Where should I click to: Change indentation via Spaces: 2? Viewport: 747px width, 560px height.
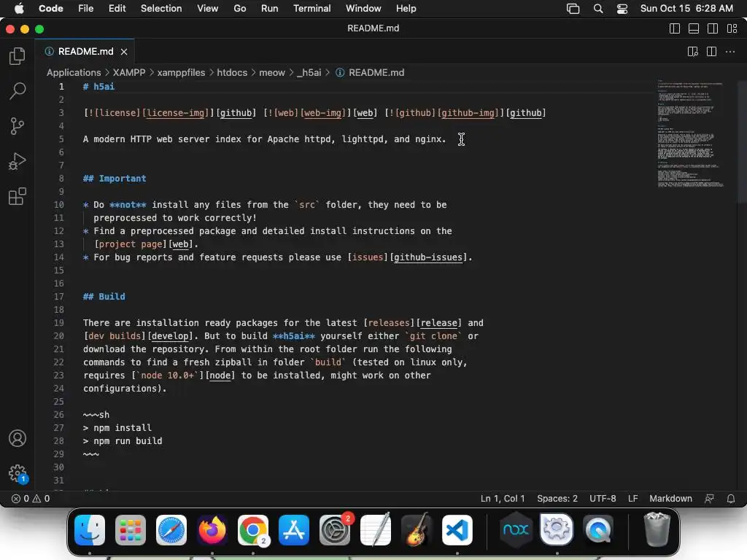point(557,499)
